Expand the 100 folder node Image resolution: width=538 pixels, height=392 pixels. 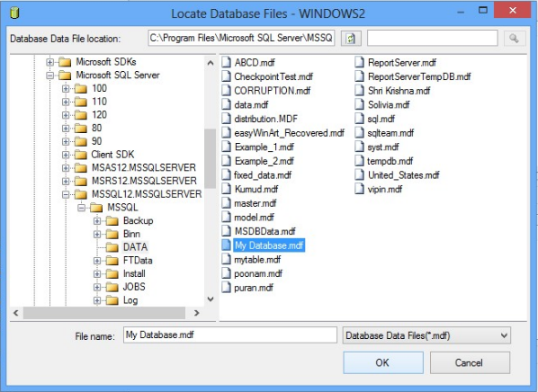(66, 88)
